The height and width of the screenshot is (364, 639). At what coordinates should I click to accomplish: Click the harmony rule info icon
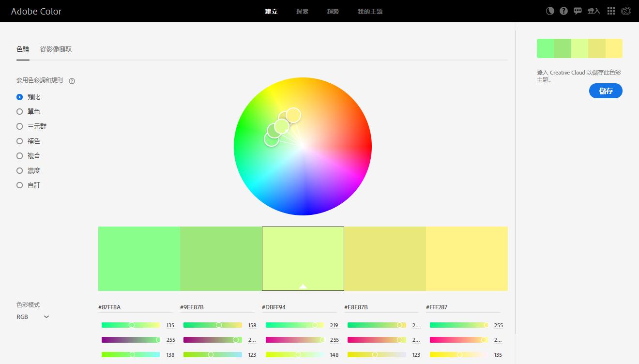click(x=72, y=81)
